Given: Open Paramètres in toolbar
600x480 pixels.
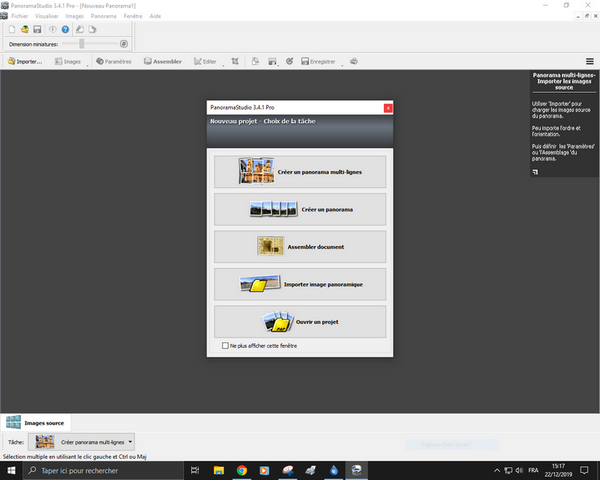Looking at the screenshot, I should [x=114, y=61].
